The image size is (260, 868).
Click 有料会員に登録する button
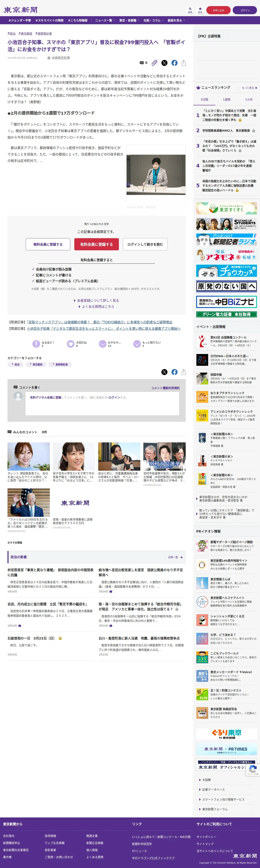[x=97, y=244]
